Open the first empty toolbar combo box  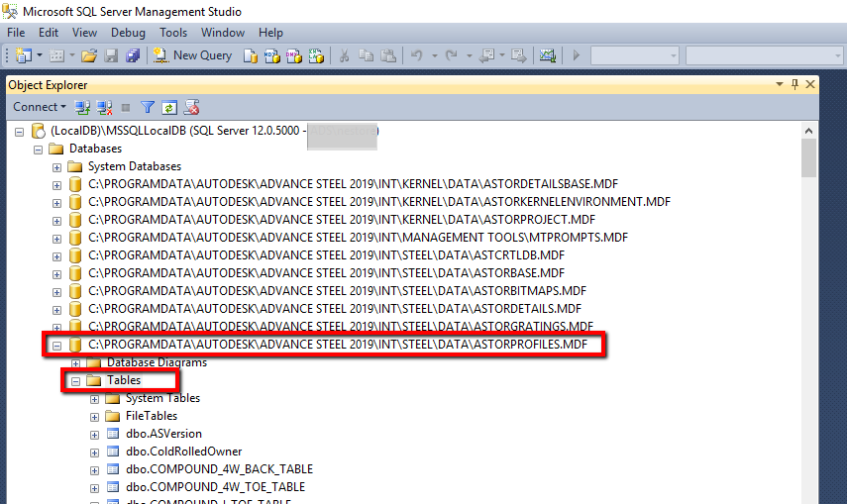635,55
